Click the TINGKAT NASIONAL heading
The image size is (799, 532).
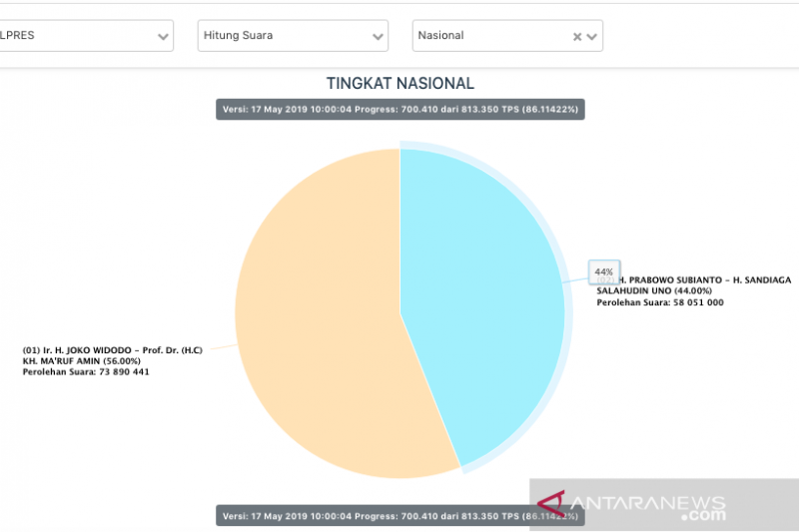coord(400,83)
